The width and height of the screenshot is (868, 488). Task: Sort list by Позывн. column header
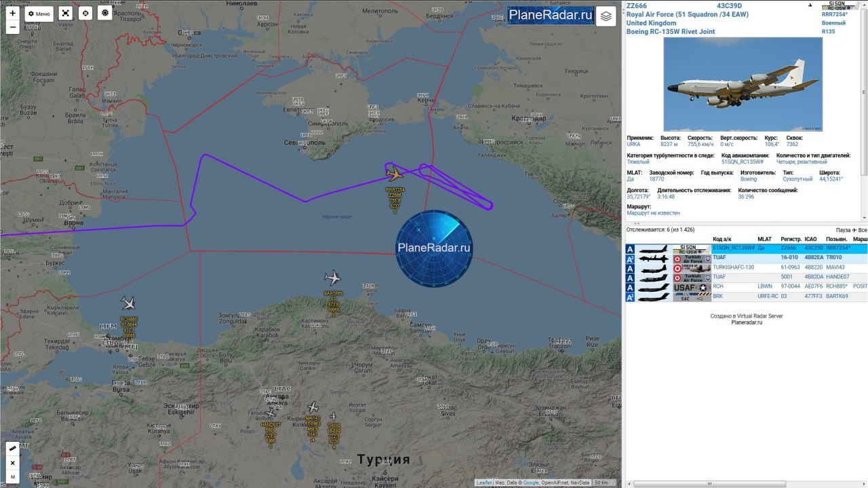(836, 239)
